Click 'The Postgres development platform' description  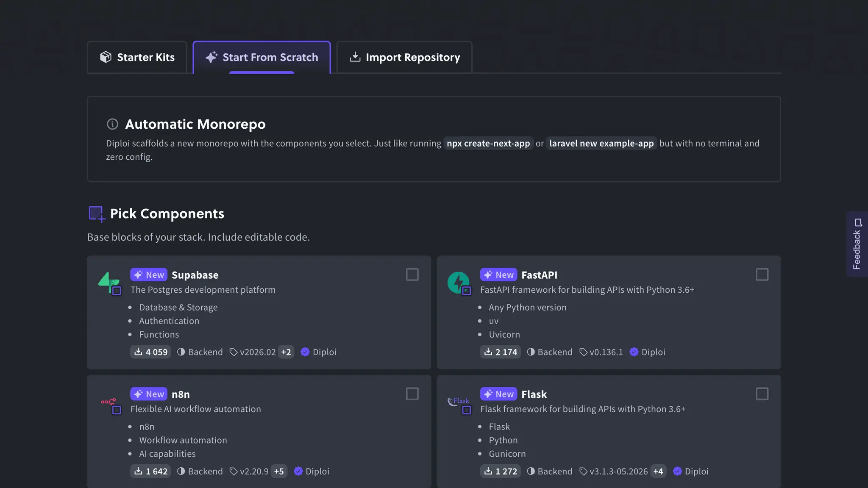click(203, 290)
